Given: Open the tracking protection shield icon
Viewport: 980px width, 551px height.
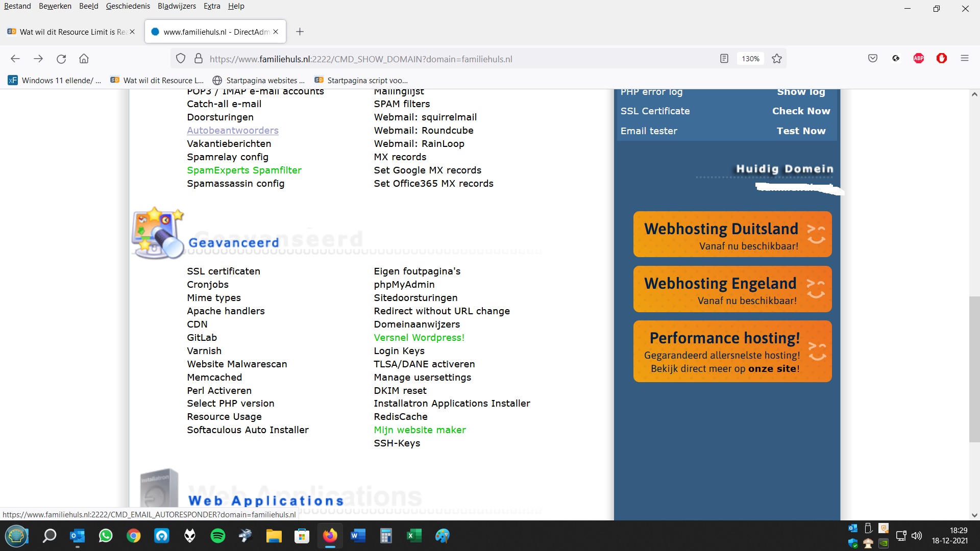Looking at the screenshot, I should (181, 59).
